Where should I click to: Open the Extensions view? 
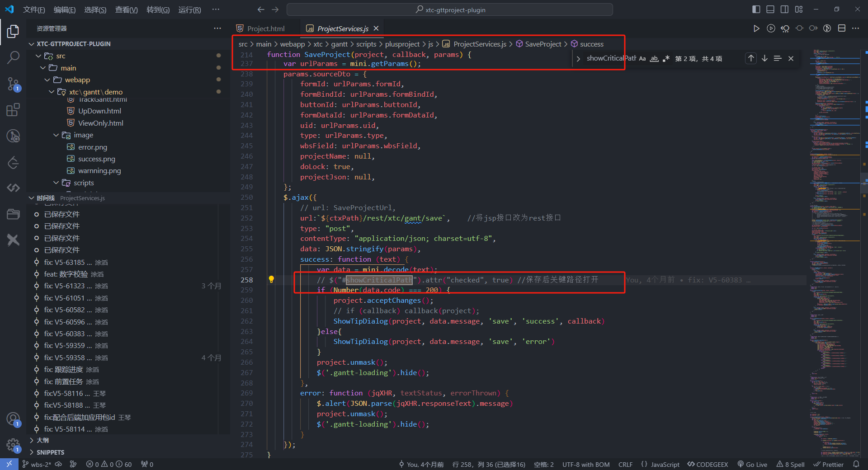13,110
